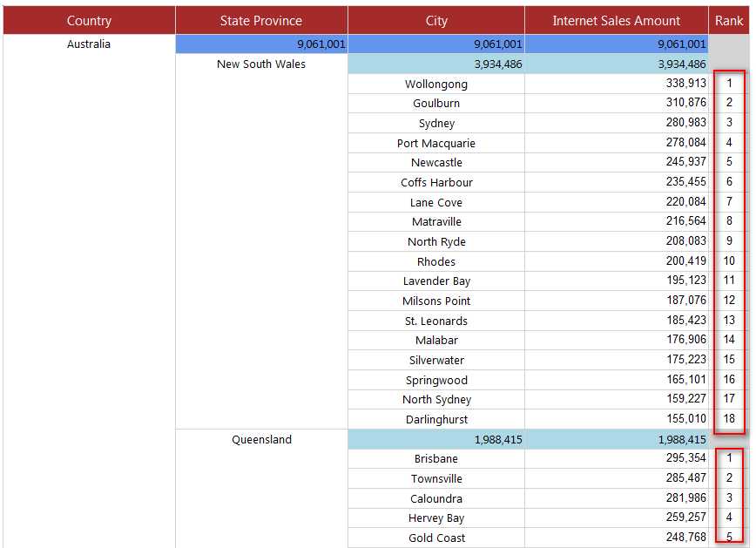Select the Queensland state cell
Image resolution: width=756 pixels, height=548 pixels.
point(261,439)
